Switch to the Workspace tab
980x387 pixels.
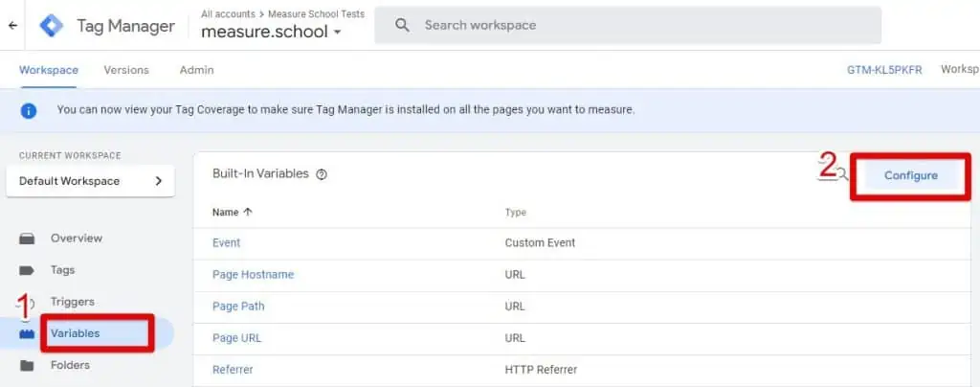(x=49, y=70)
